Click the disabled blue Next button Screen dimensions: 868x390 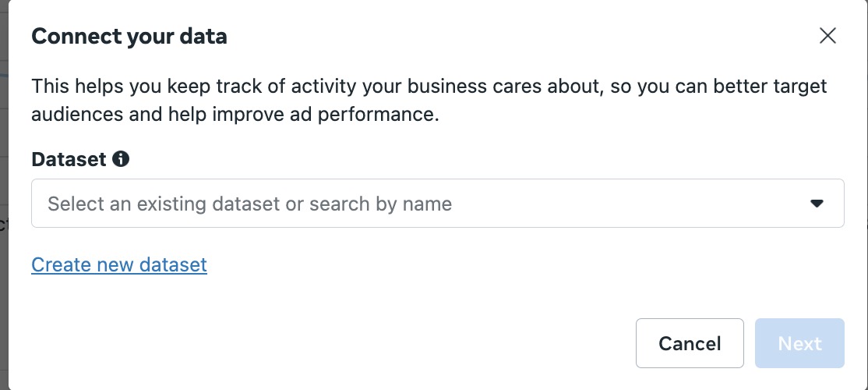pos(799,343)
